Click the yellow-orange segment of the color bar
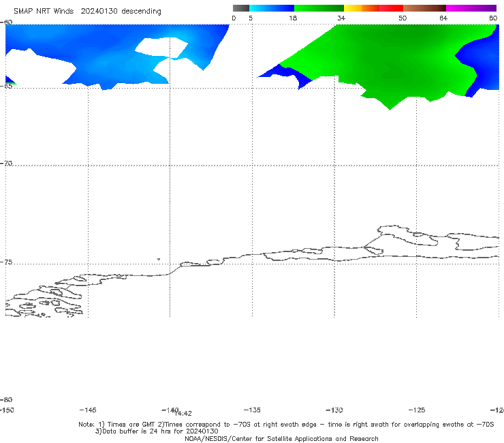The height and width of the screenshot is (443, 504). coord(362,8)
